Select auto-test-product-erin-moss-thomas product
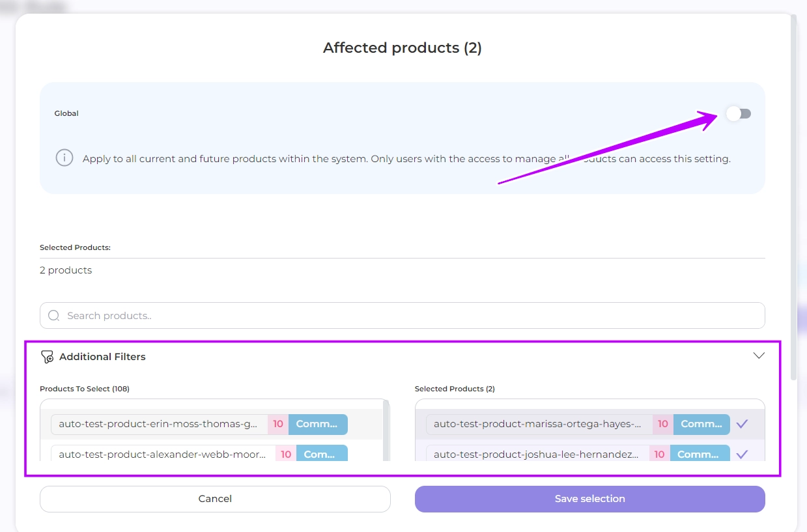The height and width of the screenshot is (532, 807). pyautogui.click(x=158, y=424)
